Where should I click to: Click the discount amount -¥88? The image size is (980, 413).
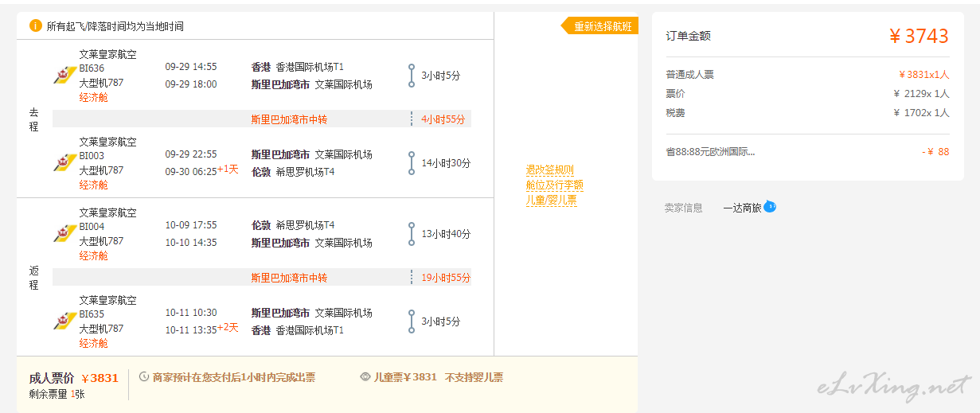click(935, 151)
